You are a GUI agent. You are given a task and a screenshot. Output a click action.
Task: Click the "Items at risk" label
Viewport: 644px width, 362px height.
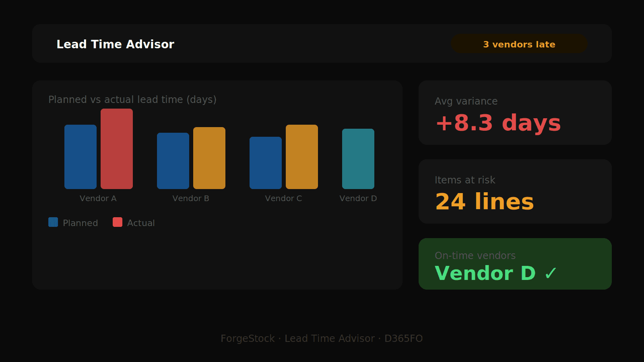pos(465,180)
